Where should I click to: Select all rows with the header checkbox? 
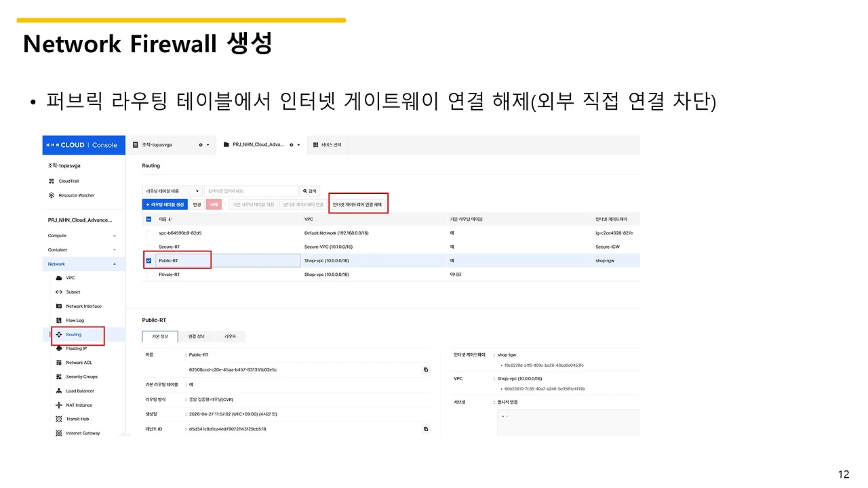click(149, 219)
